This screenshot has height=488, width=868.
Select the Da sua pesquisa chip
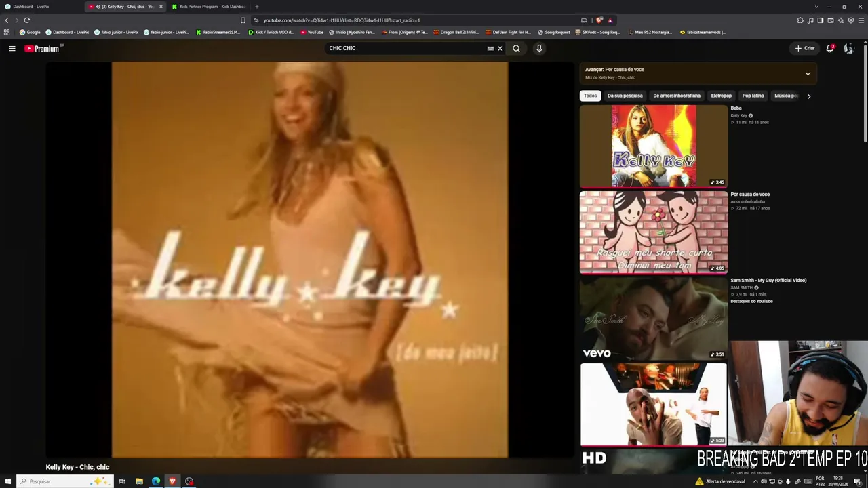(x=625, y=96)
